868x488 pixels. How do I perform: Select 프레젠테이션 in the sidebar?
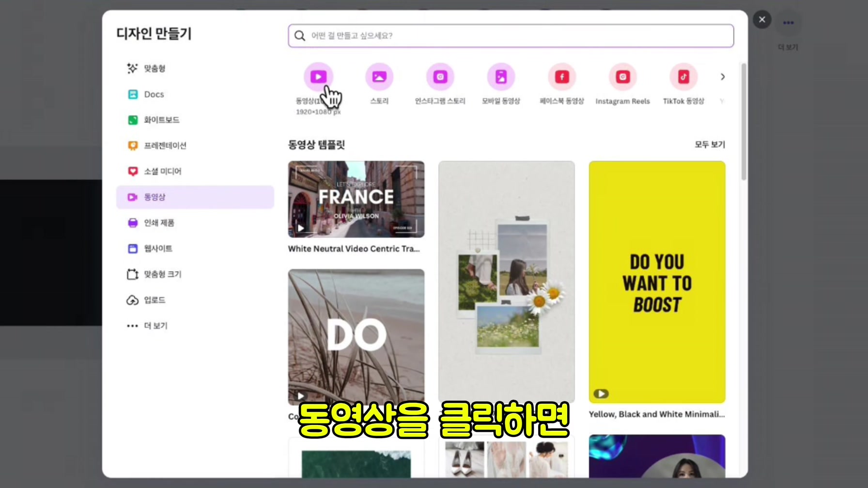[195, 145]
